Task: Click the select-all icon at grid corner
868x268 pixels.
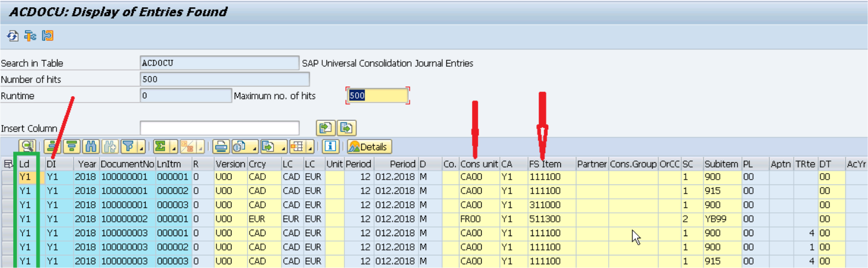Action: click(x=8, y=164)
